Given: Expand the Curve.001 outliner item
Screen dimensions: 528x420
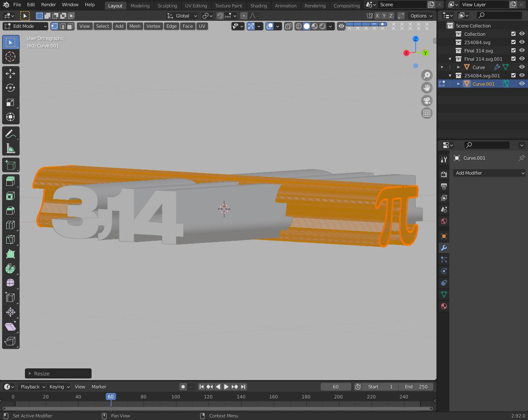Looking at the screenshot, I should point(459,84).
